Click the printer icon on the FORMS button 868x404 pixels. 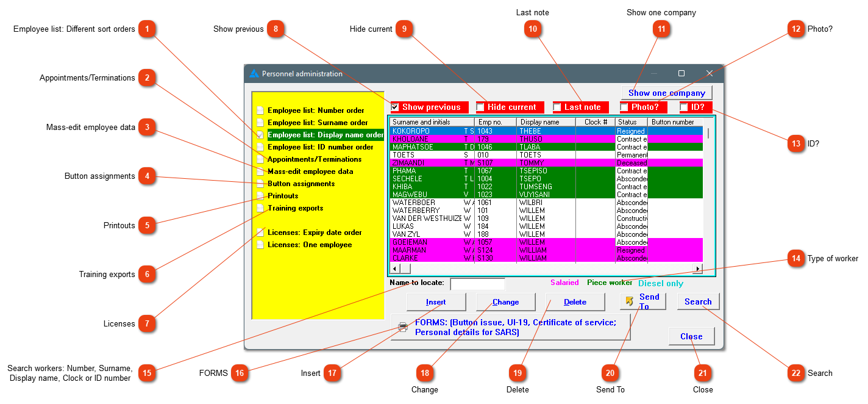[403, 327]
